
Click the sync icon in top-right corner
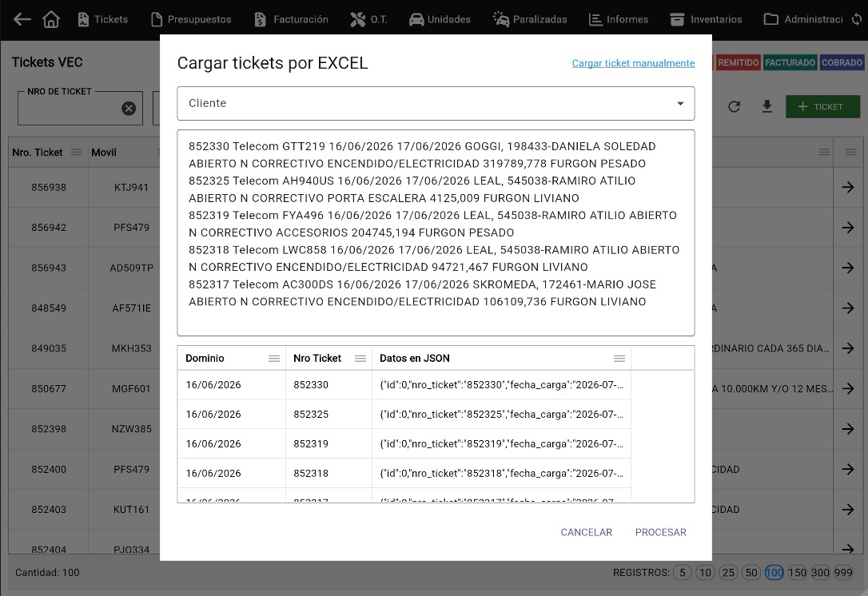[x=857, y=19]
